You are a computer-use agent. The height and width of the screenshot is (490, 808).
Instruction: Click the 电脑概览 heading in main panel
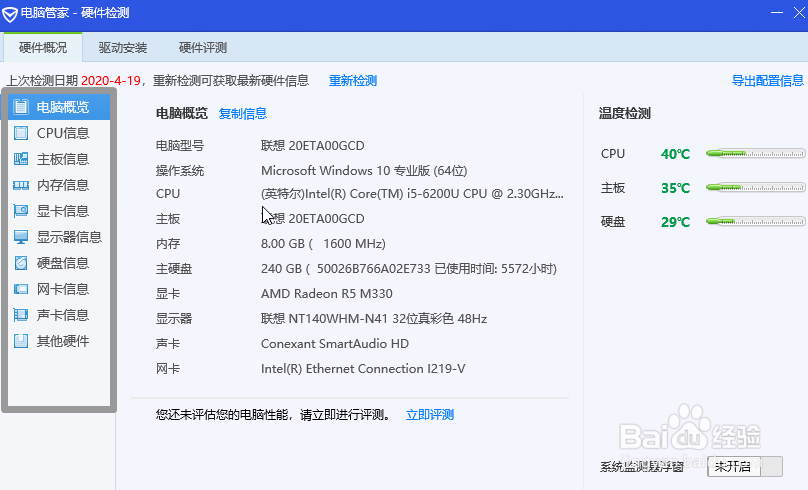pyautogui.click(x=181, y=113)
